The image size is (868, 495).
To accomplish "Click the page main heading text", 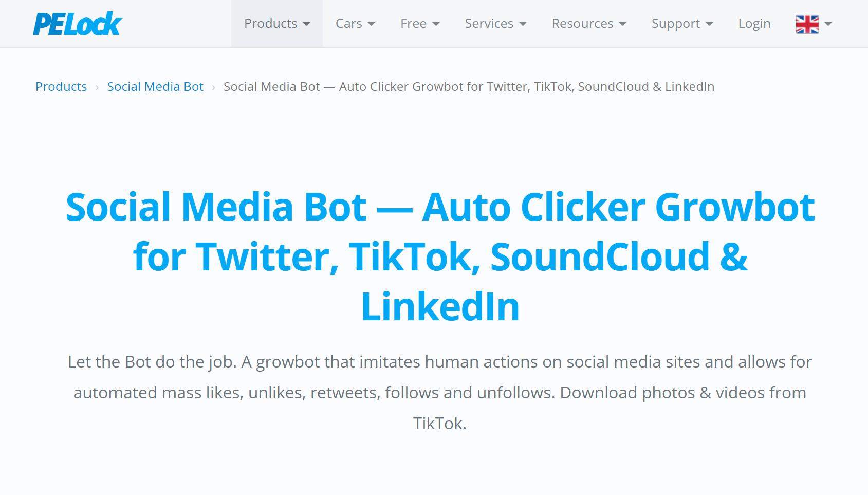I will pos(439,255).
